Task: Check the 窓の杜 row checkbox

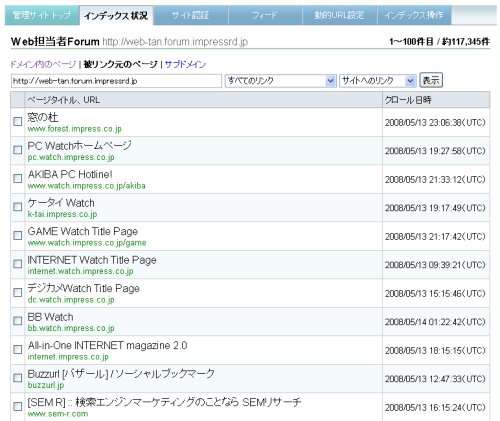Action: point(18,122)
